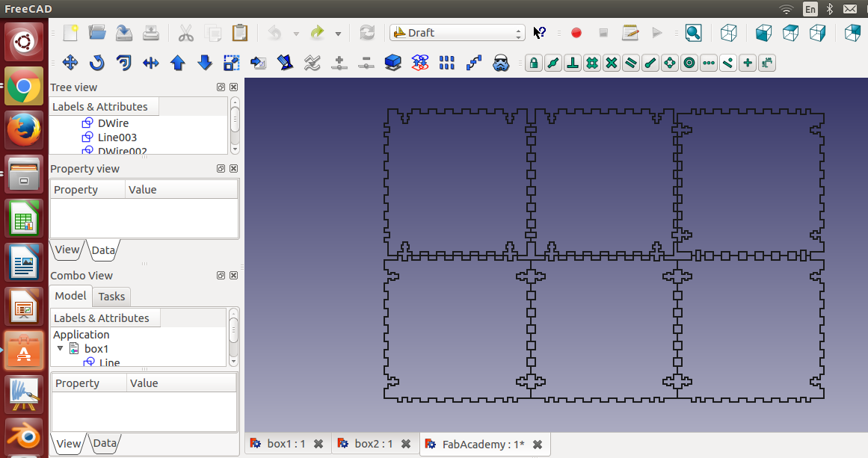Screen dimensions: 868x458
Task: Open Blender from the dock
Action: (24, 438)
